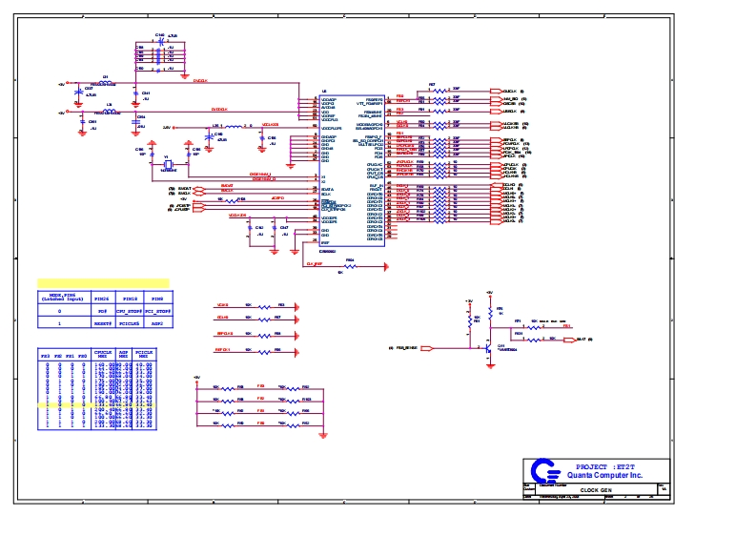Select the CLOCK GEN sheet title
The image size is (756, 536).
597,489
